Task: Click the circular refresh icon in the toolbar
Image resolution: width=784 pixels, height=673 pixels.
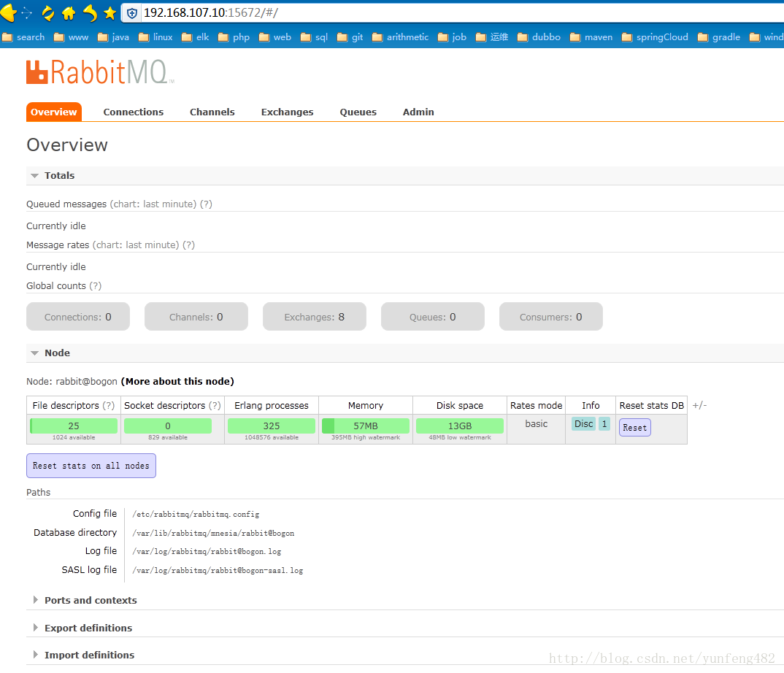Action: 47,12
